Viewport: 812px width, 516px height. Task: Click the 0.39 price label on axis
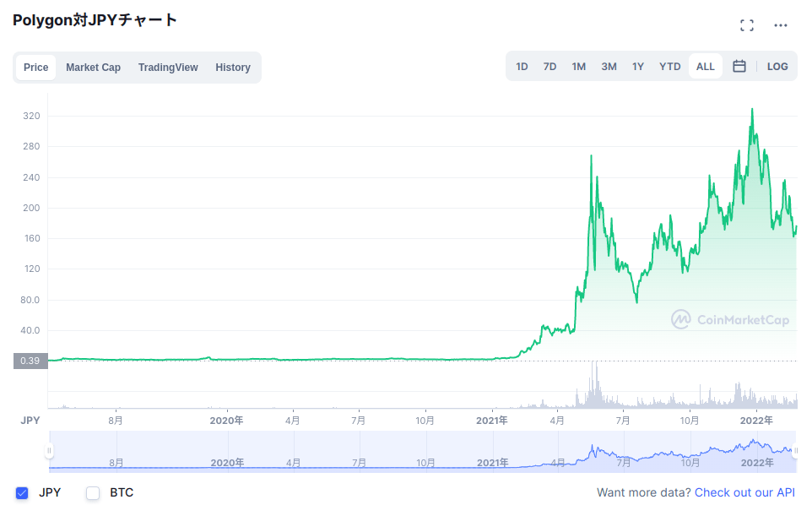click(30, 361)
